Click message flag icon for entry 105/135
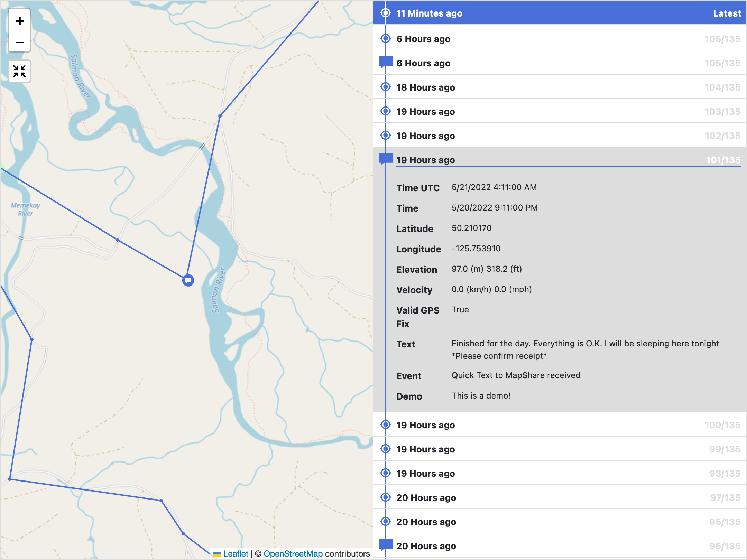The height and width of the screenshot is (560, 747). [x=385, y=62]
